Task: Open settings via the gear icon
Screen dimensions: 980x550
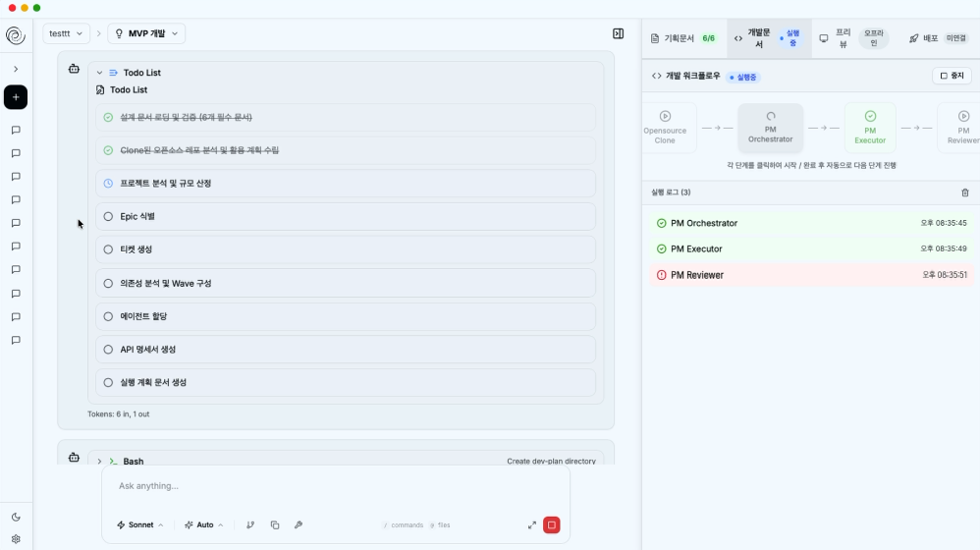Action: 16,538
